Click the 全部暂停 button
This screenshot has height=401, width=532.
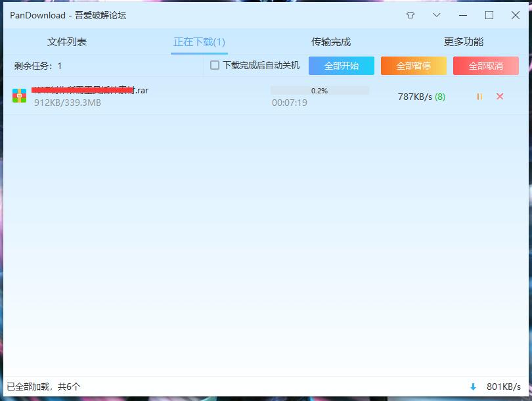click(414, 66)
